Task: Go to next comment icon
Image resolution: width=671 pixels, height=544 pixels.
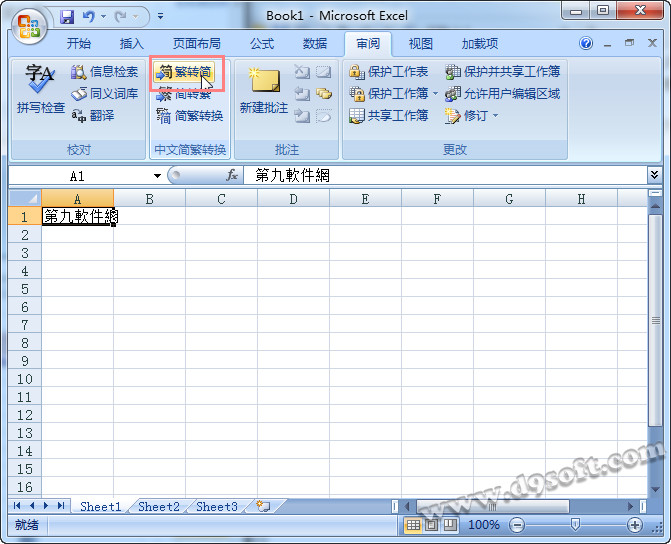Action: pyautogui.click(x=302, y=115)
